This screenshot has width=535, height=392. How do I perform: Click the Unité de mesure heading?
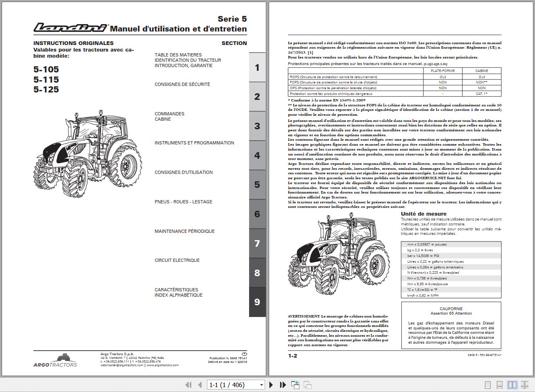point(424,214)
